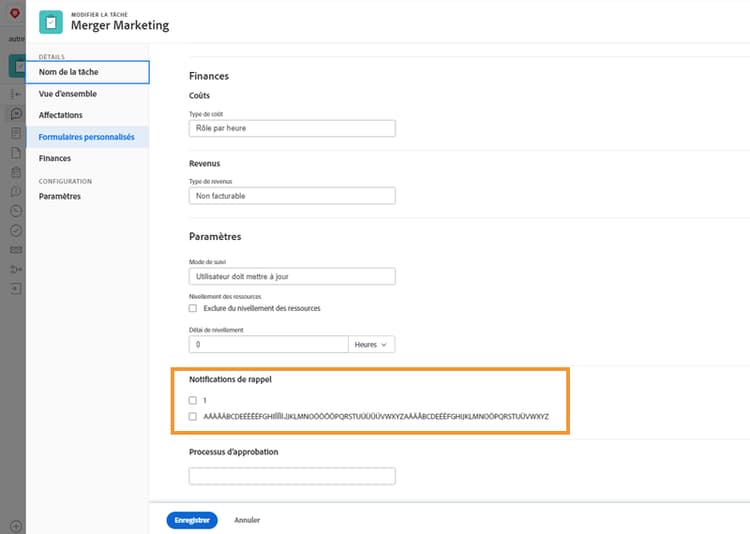Click the Enregistrer button
Screen dimensions: 750x534
pyautogui.click(x=192, y=520)
